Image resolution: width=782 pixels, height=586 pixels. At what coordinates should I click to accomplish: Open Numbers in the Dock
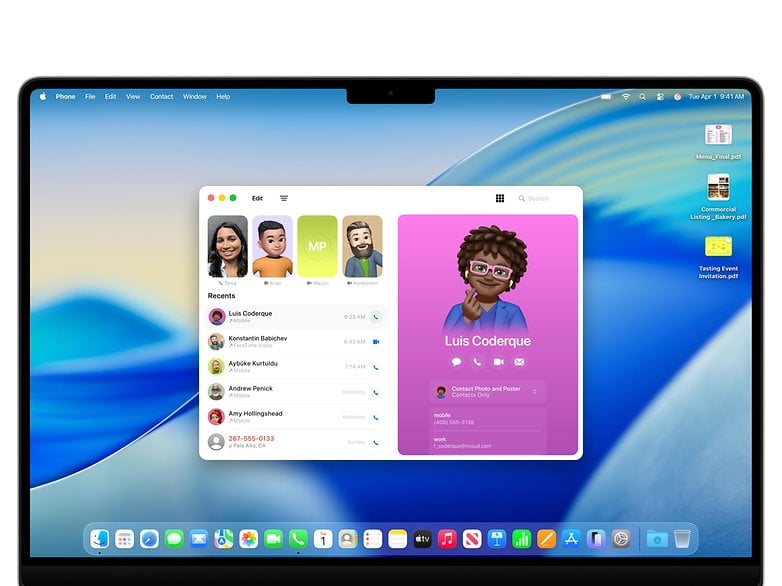click(x=522, y=539)
